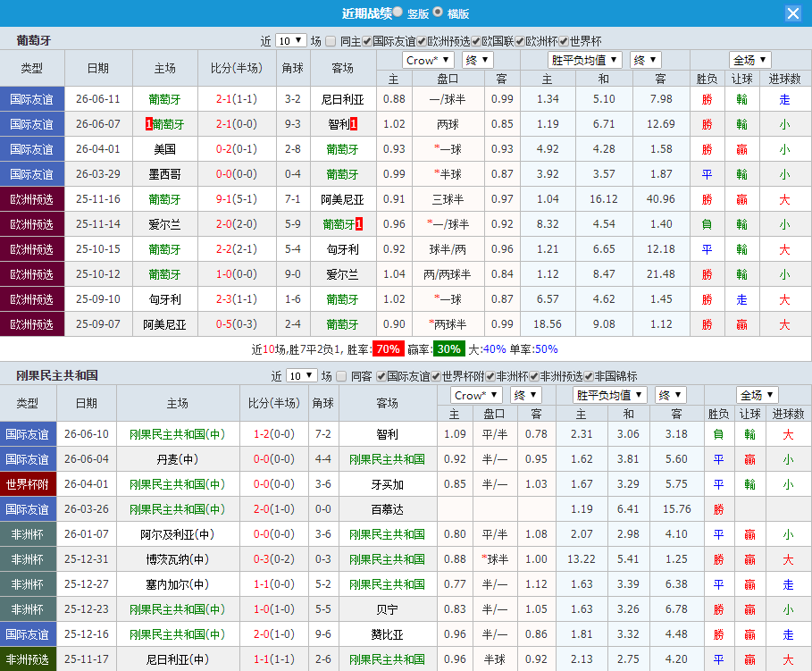The height and width of the screenshot is (671, 812).
Task: Click 贝宁 away team on 25-12-23 row
Action: coord(387,610)
